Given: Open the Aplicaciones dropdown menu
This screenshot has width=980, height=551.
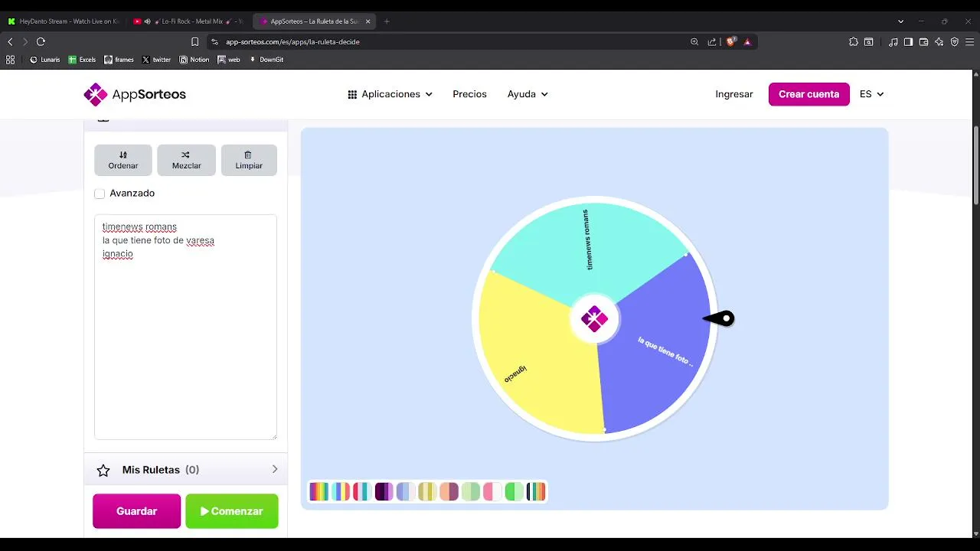Looking at the screenshot, I should 390,94.
